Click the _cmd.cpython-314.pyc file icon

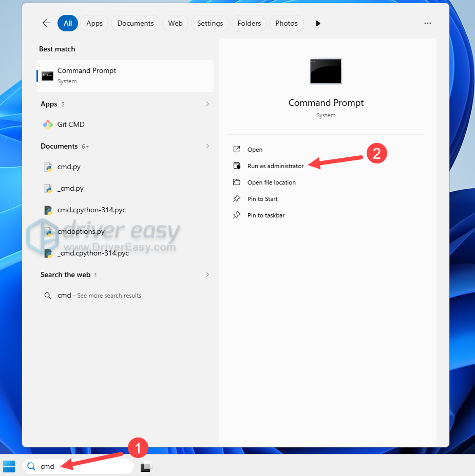(48, 253)
